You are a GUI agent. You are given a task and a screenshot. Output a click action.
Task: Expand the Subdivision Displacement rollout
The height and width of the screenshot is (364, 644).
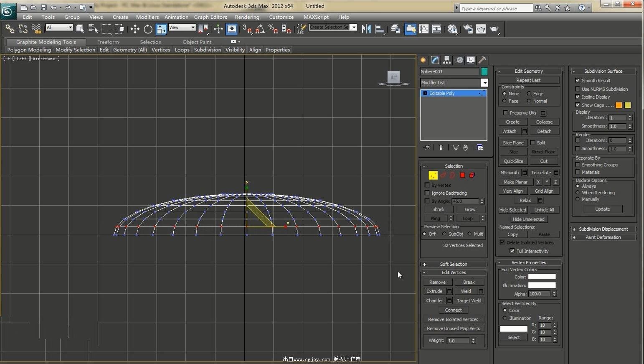pyautogui.click(x=603, y=229)
